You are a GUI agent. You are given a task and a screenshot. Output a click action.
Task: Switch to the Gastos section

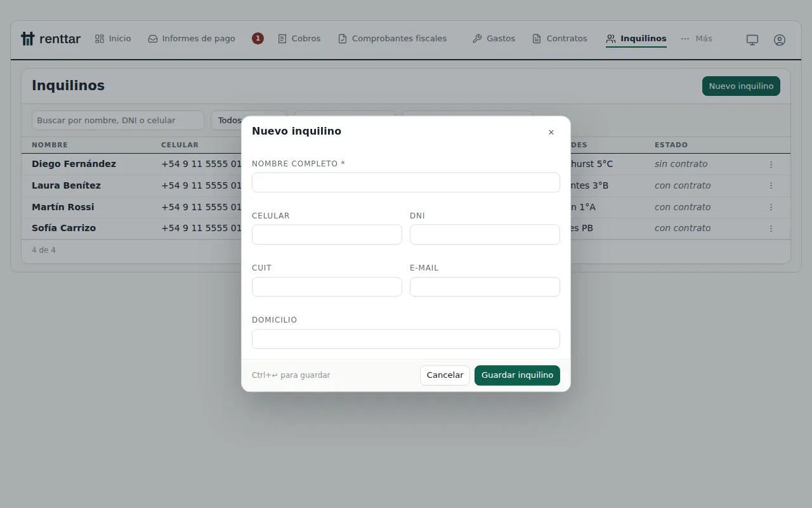(494, 39)
